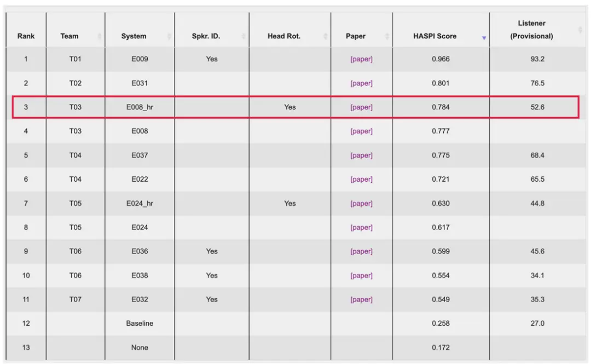Click the descending arrow beside HASPI Score

coord(484,38)
